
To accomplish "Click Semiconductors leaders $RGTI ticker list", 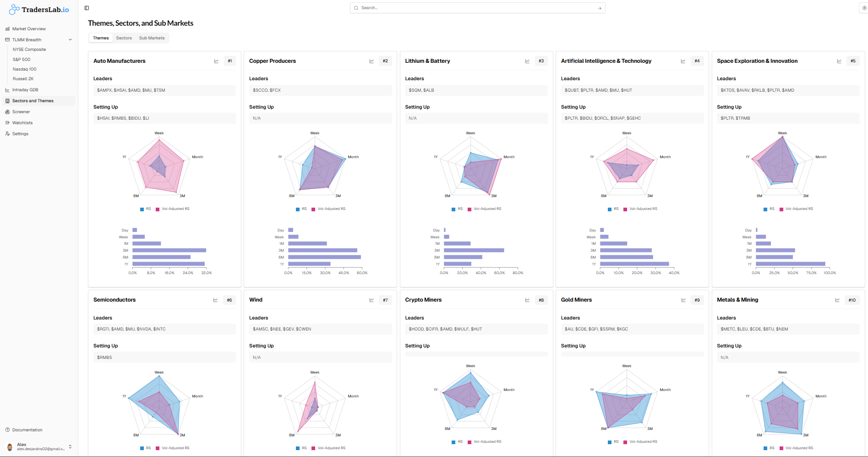I will [164, 329].
